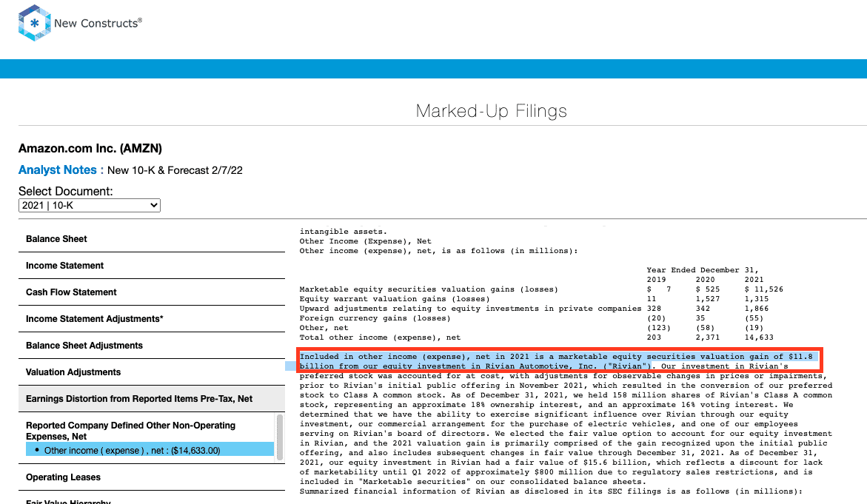Click the (58) Other, net value
Image resolution: width=867 pixels, height=504 pixels.
(x=705, y=329)
